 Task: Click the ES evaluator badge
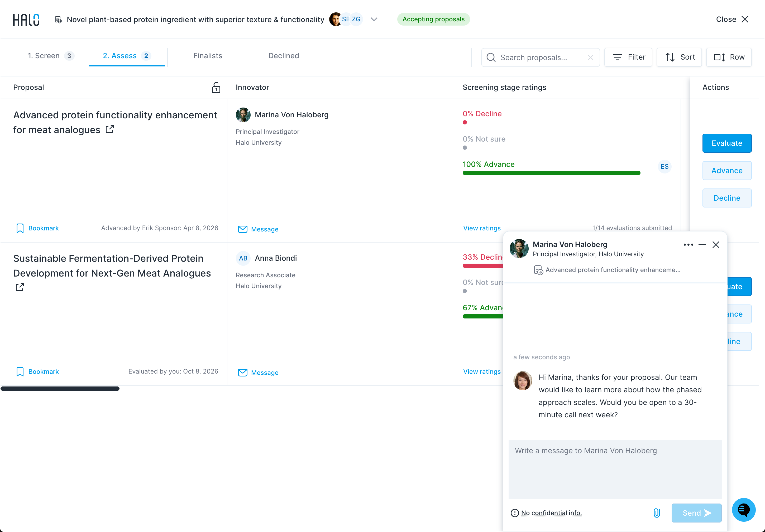click(x=664, y=166)
